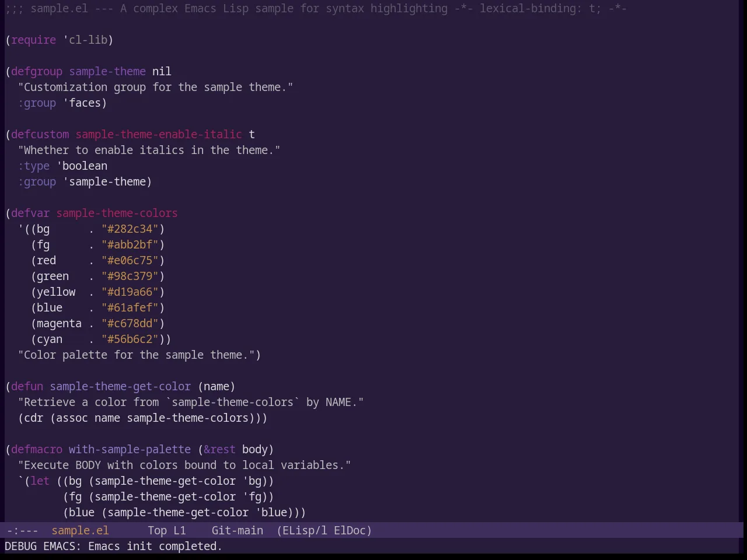The height and width of the screenshot is (560, 747).
Task: Click the color string "#98c379"
Action: tap(130, 276)
